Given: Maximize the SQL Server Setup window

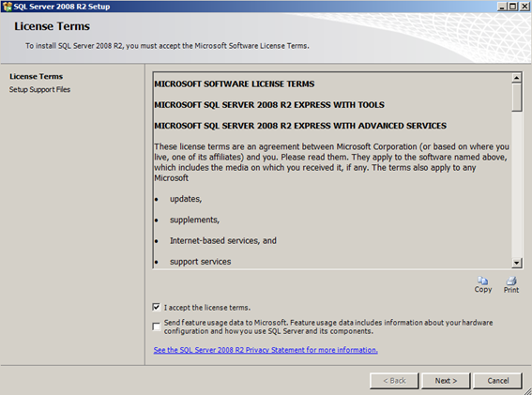Looking at the screenshot, I should pyautogui.click(x=512, y=7).
